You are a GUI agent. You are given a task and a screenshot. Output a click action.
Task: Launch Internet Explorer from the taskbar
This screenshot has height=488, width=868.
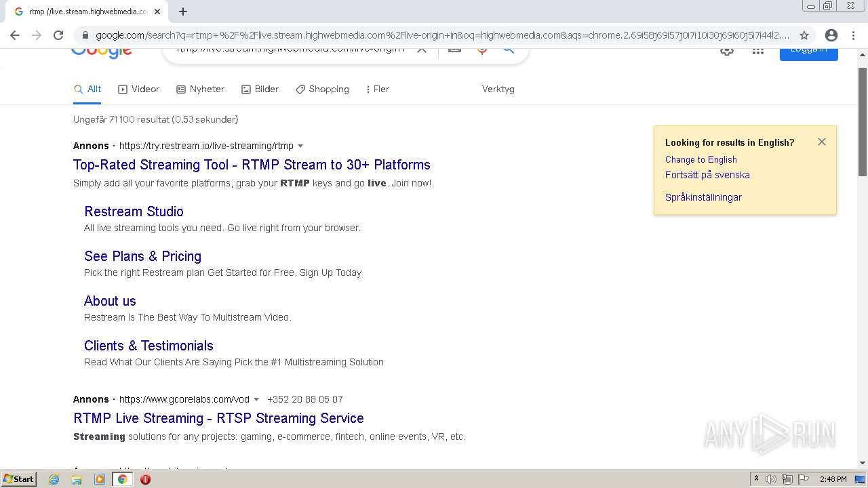(x=54, y=479)
